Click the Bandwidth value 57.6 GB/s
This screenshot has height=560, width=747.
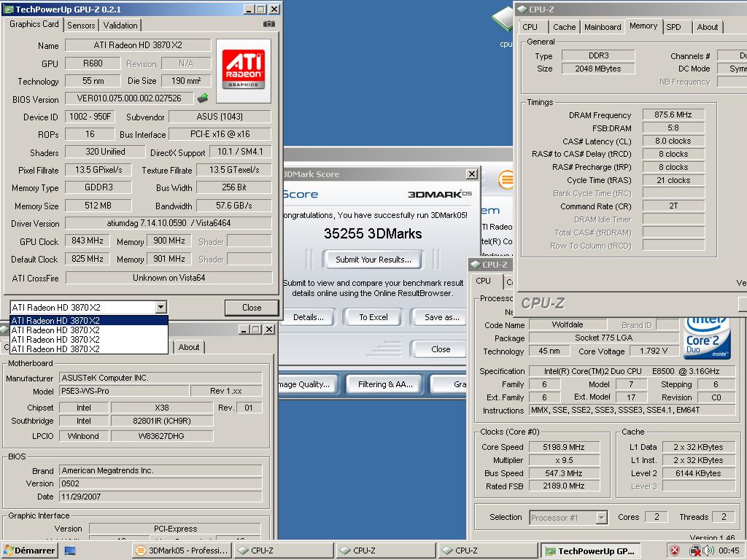234,205
